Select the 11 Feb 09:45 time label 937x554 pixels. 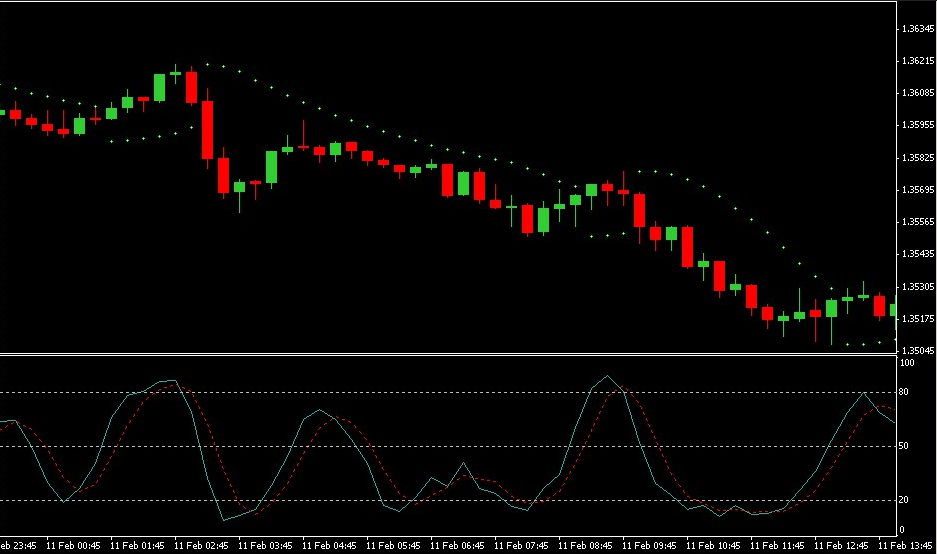pos(649,546)
